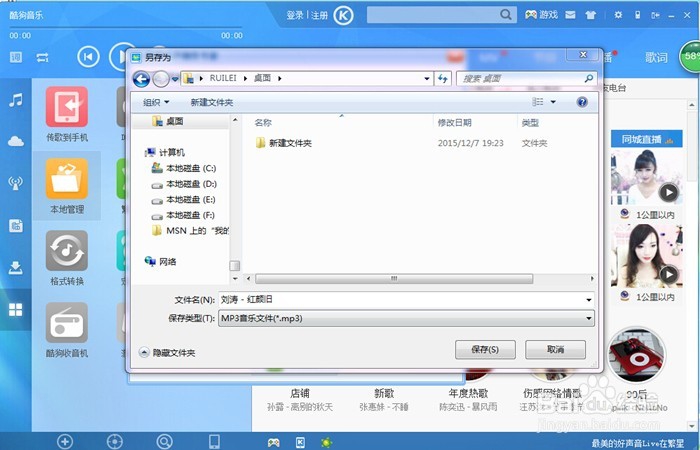The height and width of the screenshot is (450, 700).
Task: Collapse folders with 隐藏文件夹
Action: (x=167, y=353)
